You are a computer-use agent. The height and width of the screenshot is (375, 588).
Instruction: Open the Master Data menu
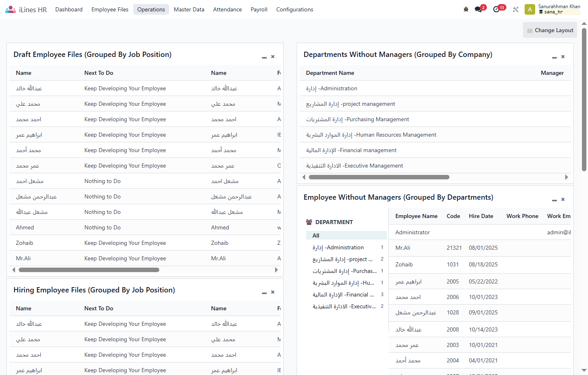tap(189, 9)
